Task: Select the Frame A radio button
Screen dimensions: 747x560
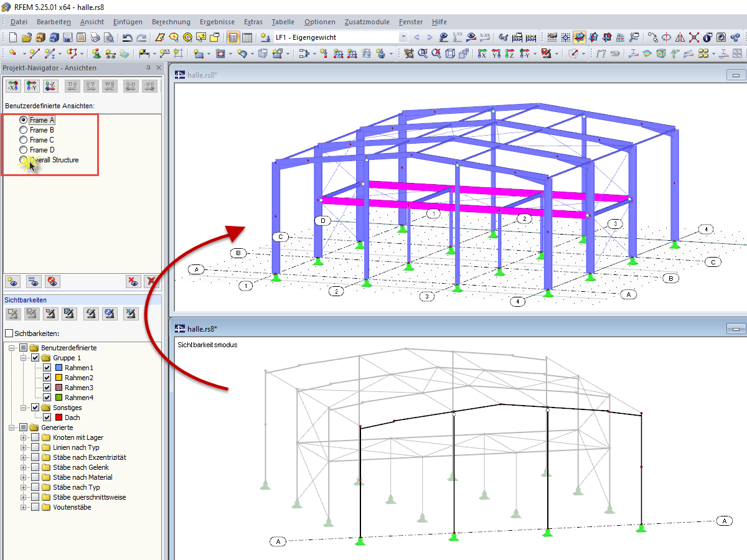Action: pos(24,120)
